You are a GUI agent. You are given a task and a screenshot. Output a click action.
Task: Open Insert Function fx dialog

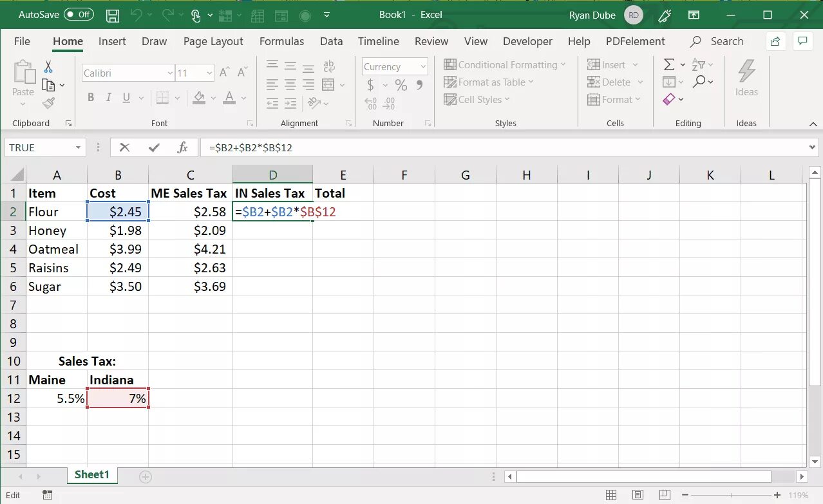click(x=182, y=147)
